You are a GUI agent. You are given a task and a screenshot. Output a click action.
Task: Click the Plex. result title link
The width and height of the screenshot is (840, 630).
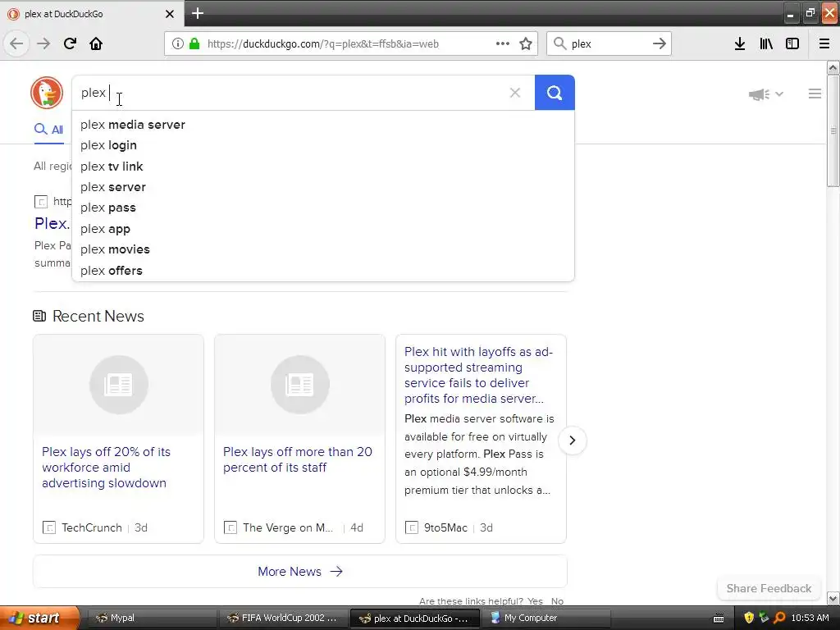tap(52, 223)
